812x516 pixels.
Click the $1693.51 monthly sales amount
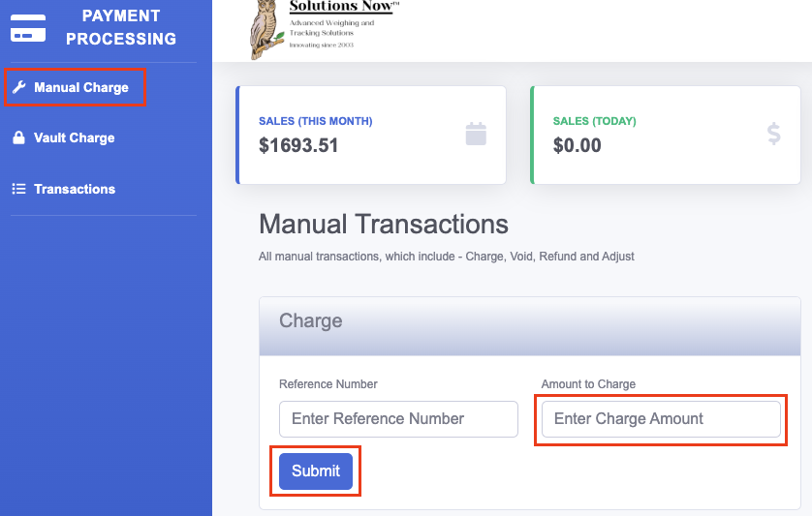tap(298, 145)
